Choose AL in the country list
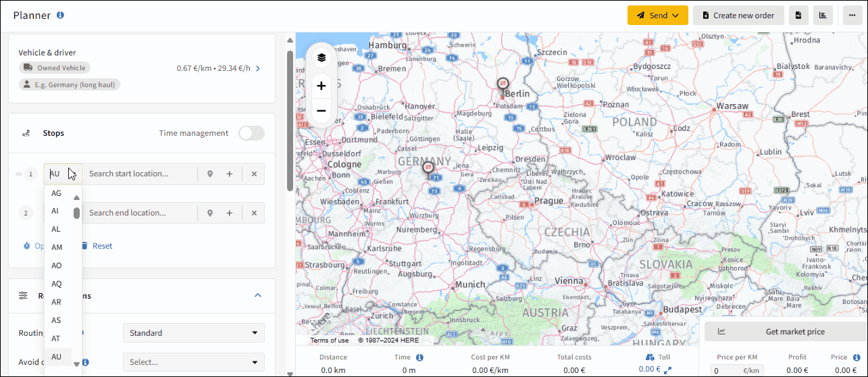The height and width of the screenshot is (377, 868). [58, 229]
